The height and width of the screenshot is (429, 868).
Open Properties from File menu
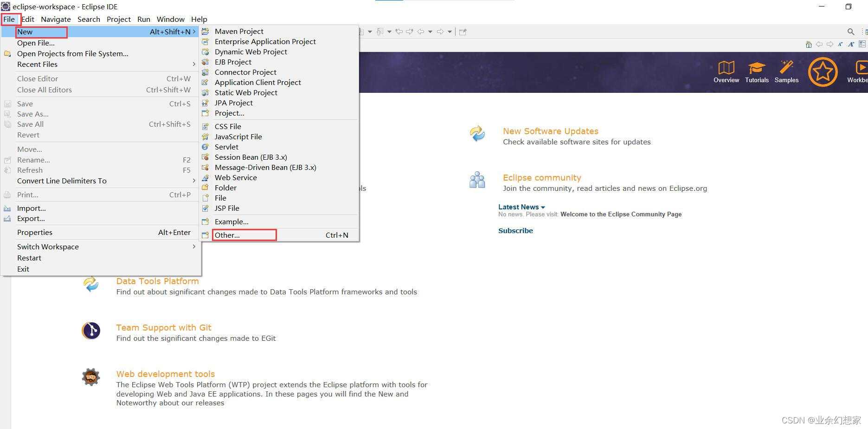[101, 232]
